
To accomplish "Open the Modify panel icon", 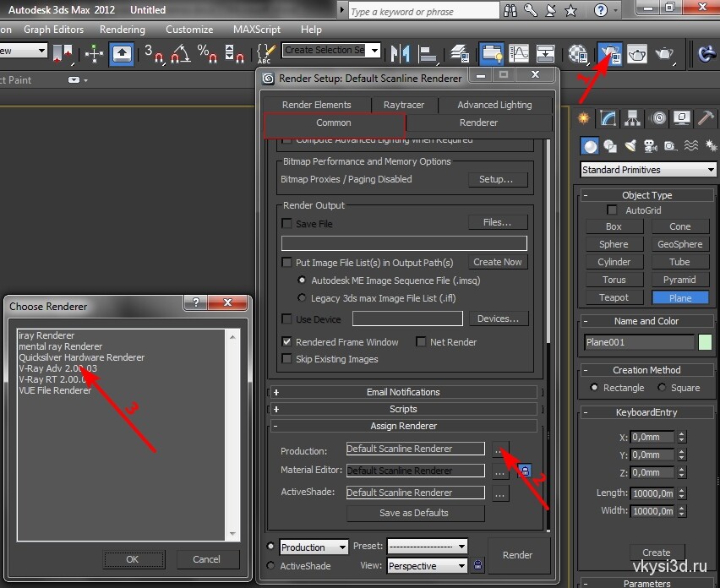I will point(608,118).
